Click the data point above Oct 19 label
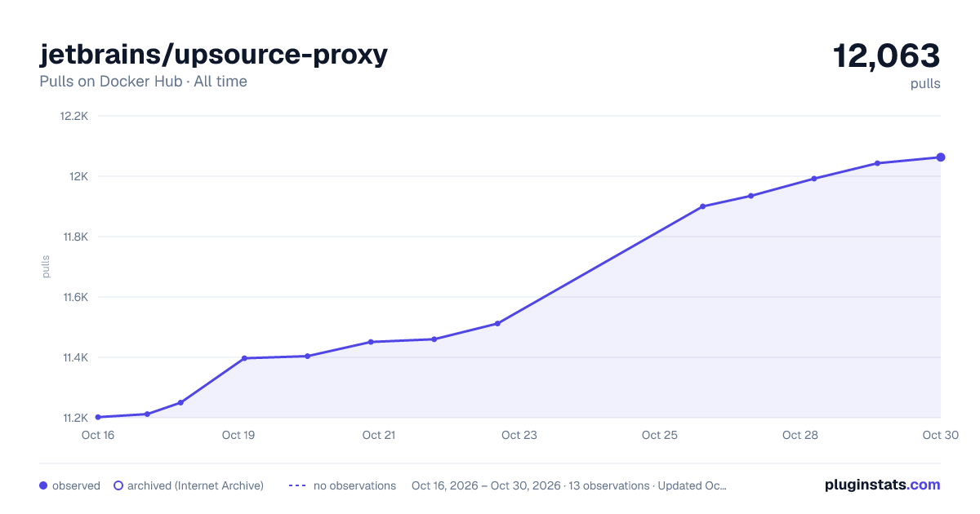980x514 pixels. tap(244, 358)
